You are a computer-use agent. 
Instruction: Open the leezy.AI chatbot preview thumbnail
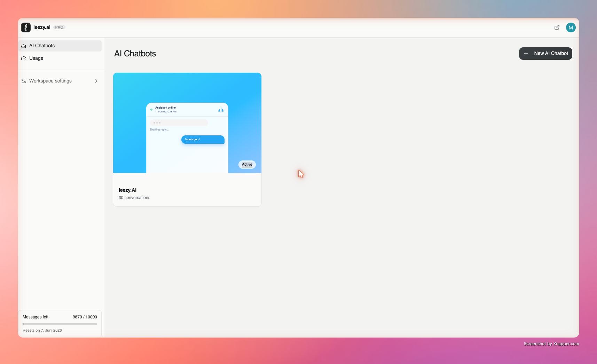click(187, 123)
